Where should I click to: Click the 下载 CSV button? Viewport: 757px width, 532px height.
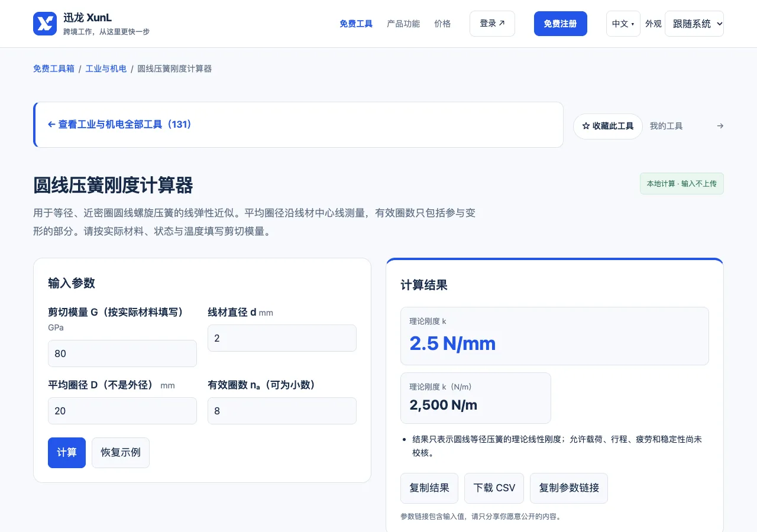click(x=494, y=488)
